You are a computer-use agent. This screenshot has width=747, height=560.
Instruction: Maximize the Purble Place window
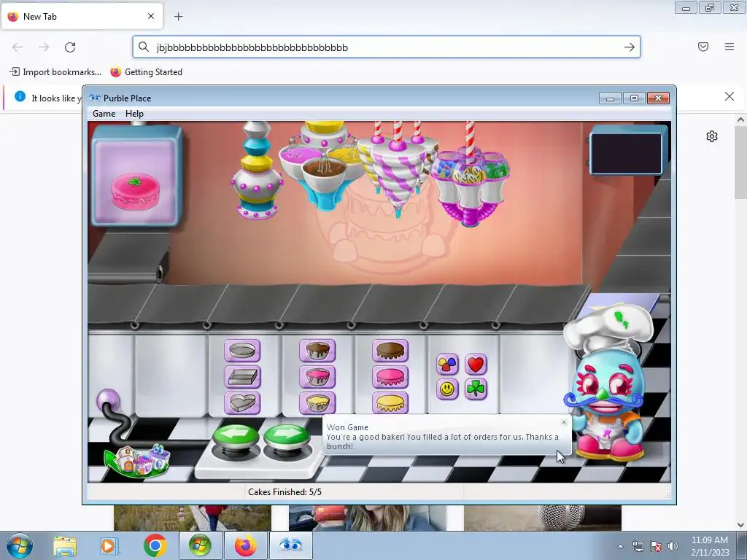(x=634, y=98)
